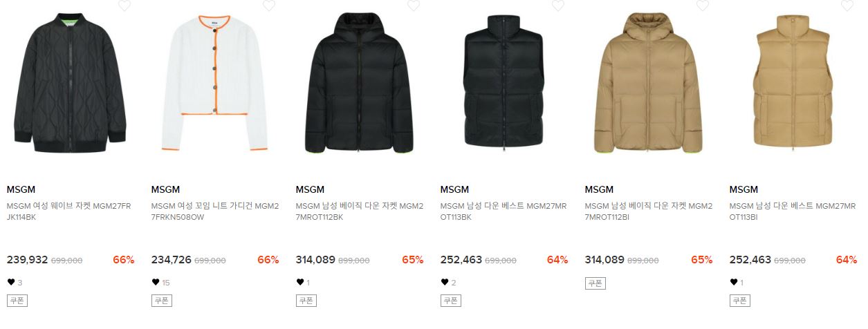Click MSGM brand name above MGM27MROT113BI
868x329 pixels.
(744, 189)
